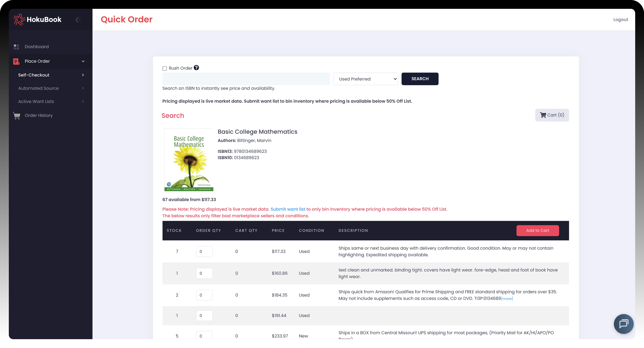The width and height of the screenshot is (644, 348).
Task: Collapse the Place Order menu chevron
Action: [x=83, y=61]
